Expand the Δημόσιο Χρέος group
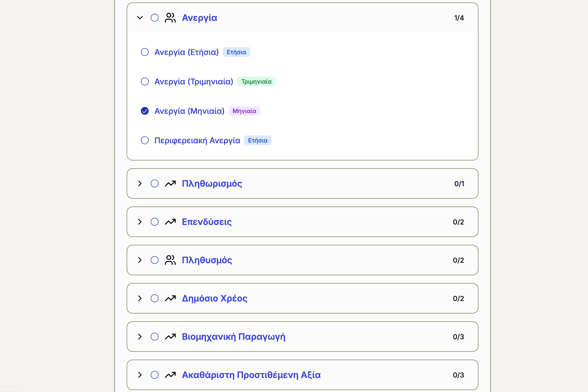588x392 pixels. [140, 298]
